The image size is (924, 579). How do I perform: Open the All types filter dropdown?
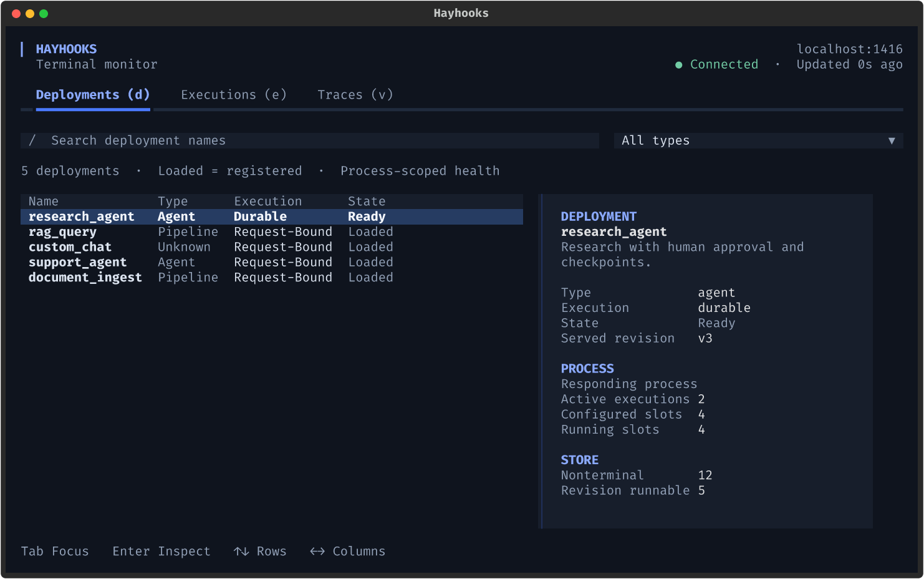pyautogui.click(x=759, y=140)
